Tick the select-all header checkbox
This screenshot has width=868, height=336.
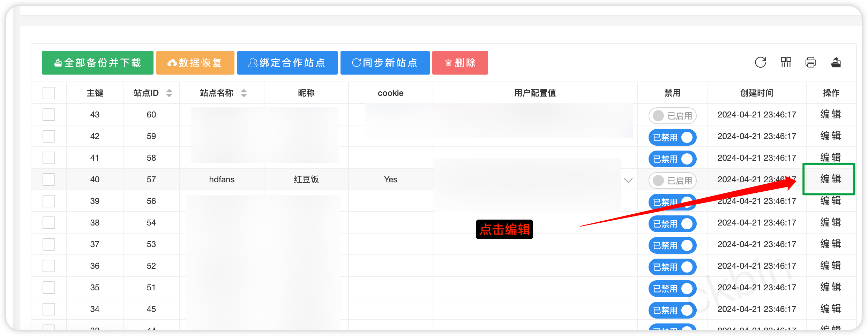(49, 93)
